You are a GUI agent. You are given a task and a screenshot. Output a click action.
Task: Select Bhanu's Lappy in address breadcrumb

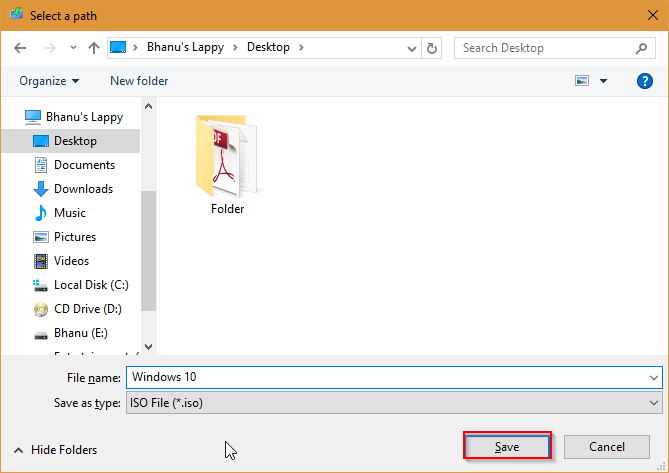click(185, 47)
